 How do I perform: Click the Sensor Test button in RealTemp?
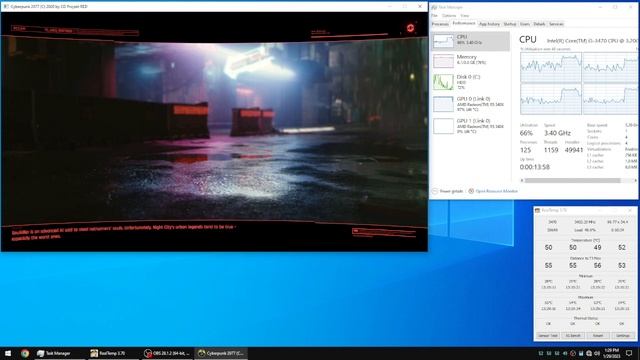pyautogui.click(x=547, y=336)
